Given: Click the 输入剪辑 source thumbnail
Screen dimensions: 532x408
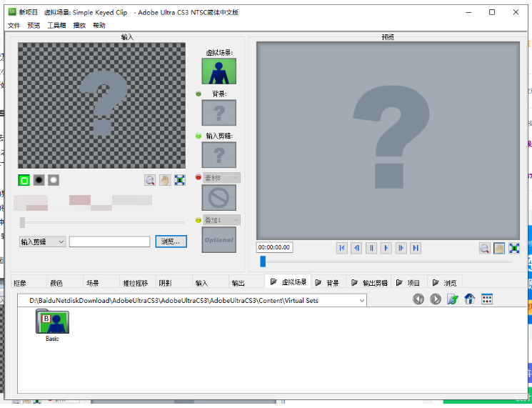Looking at the screenshot, I should pyautogui.click(x=219, y=155).
